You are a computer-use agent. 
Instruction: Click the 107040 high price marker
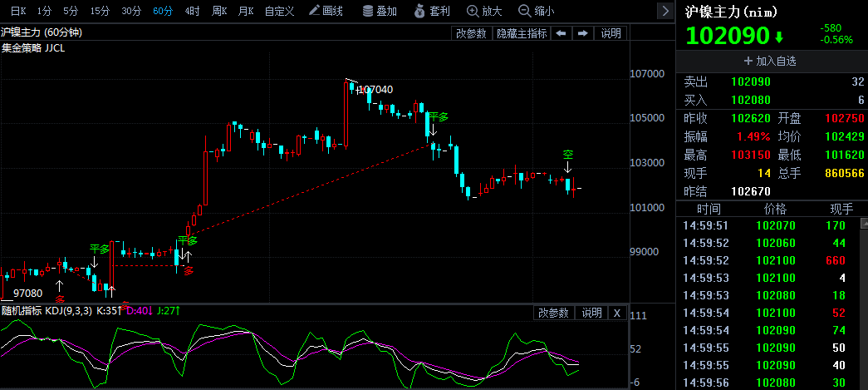coord(375,89)
